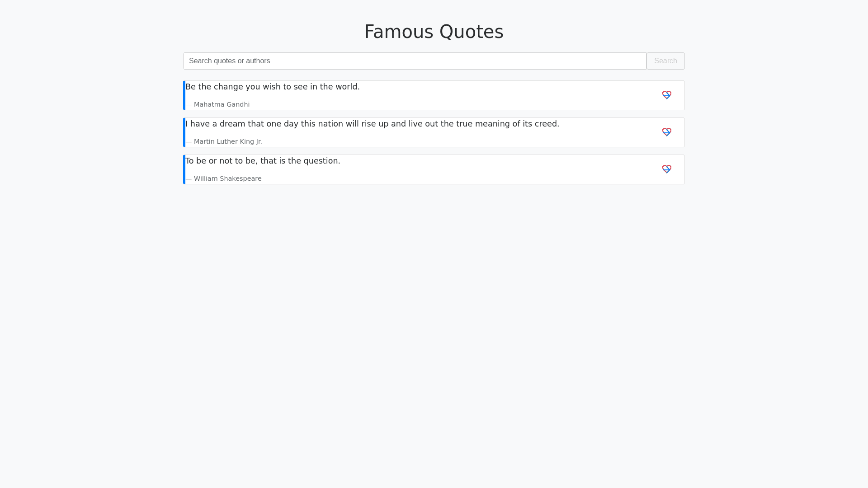This screenshot has height=488, width=868.
Task: Focus the Search quotes or authors field
Action: [414, 61]
